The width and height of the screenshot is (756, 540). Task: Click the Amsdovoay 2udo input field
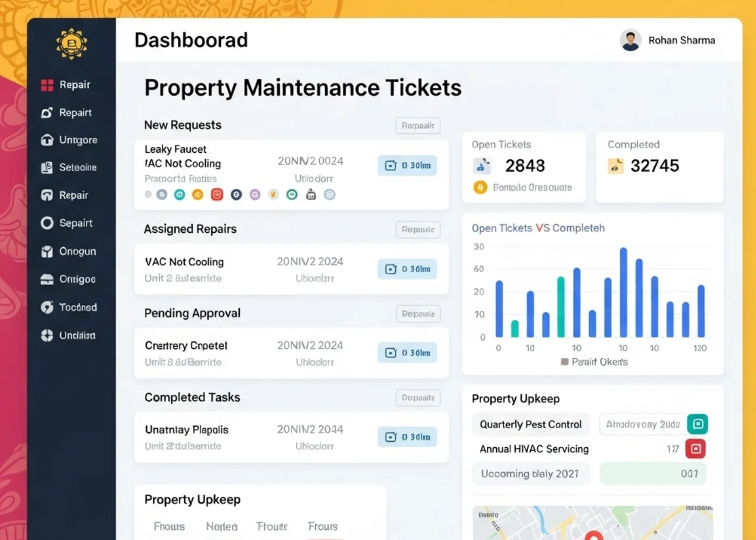point(643,424)
